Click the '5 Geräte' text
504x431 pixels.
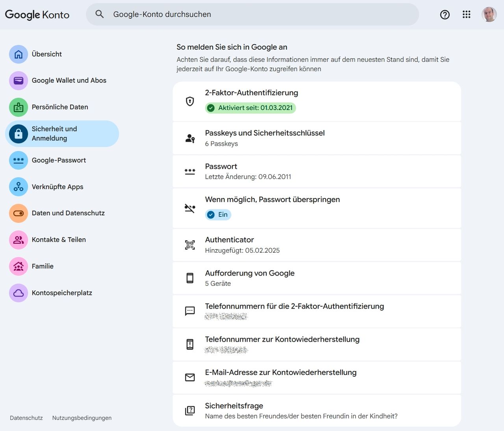coord(218,283)
